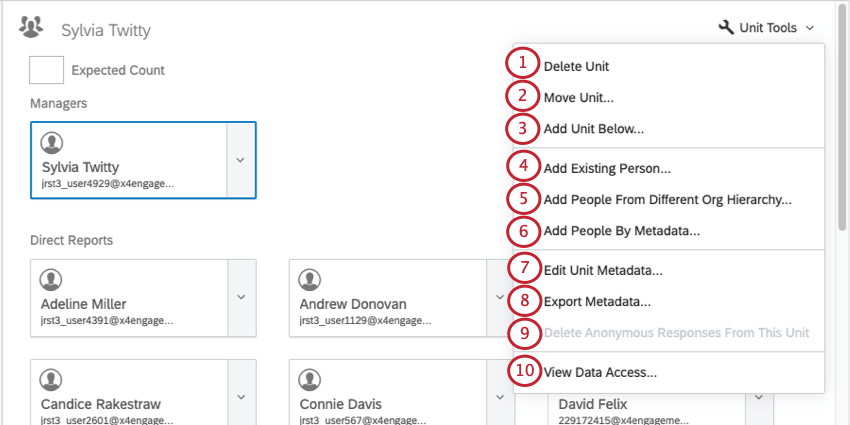Click Candice Rakestraw's avatar icon

[51, 380]
